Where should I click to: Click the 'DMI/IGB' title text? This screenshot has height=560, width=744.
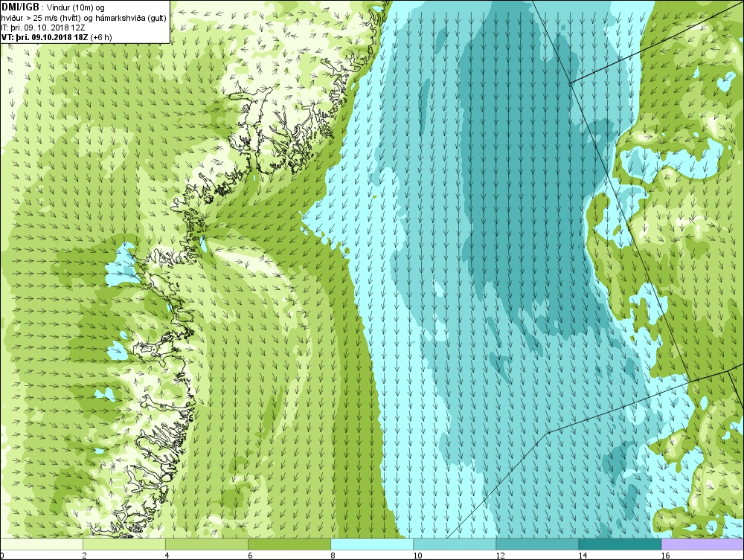click(x=20, y=7)
